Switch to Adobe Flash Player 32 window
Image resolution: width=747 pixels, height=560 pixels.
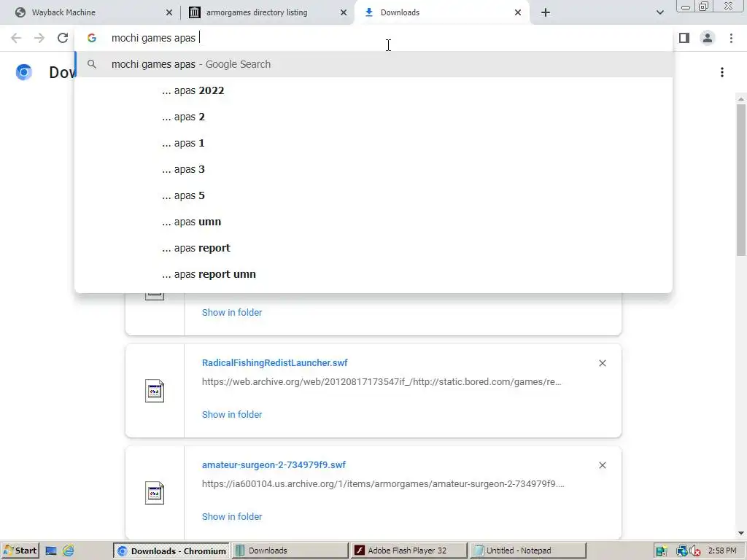(x=409, y=551)
